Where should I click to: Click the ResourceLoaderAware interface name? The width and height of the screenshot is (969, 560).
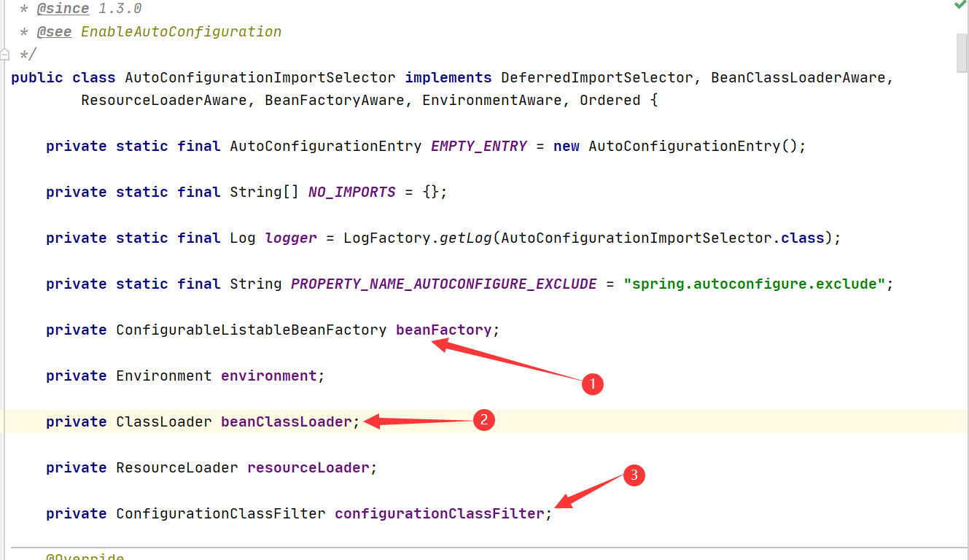point(164,101)
